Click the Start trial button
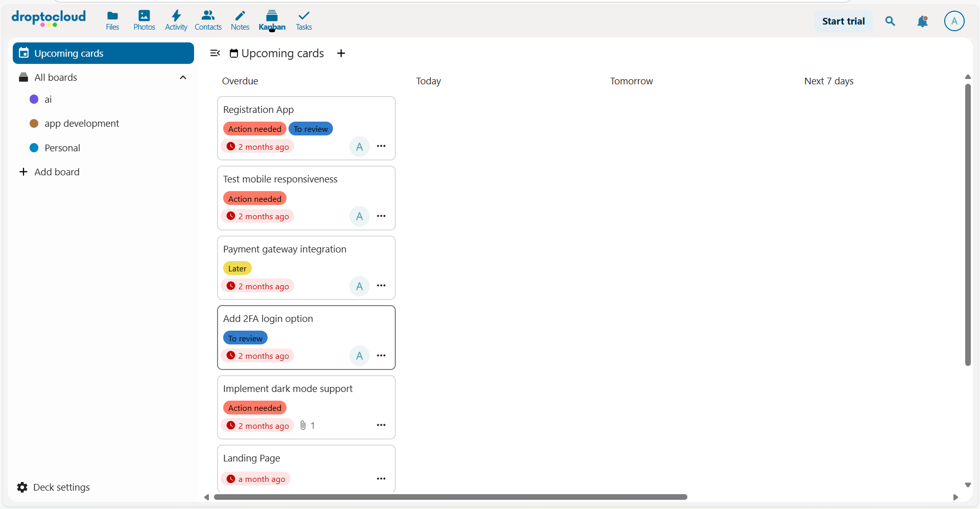Viewport: 980px width, 509px height. (843, 21)
